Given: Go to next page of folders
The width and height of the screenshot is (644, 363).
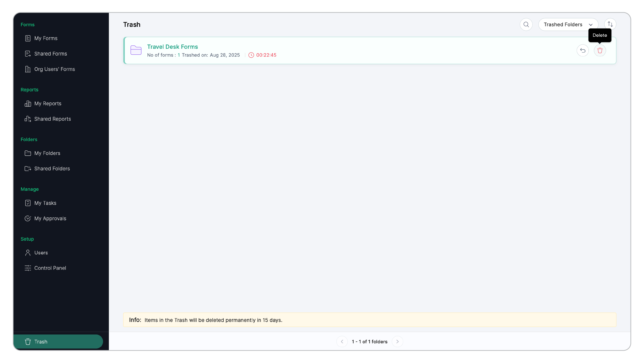Looking at the screenshot, I should pos(397,341).
